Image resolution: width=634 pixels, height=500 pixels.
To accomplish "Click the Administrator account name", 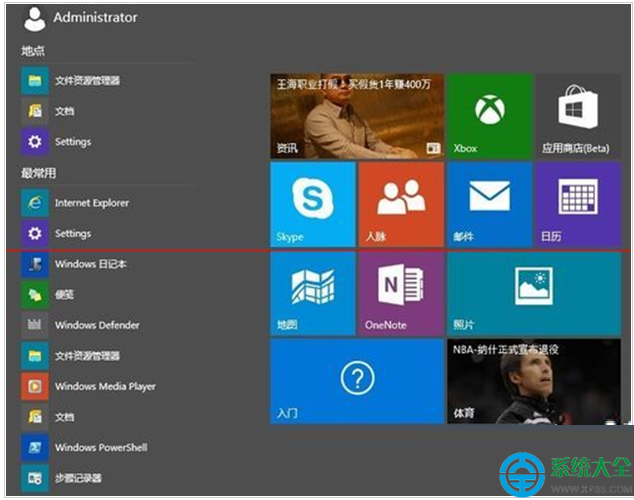I will click(95, 17).
